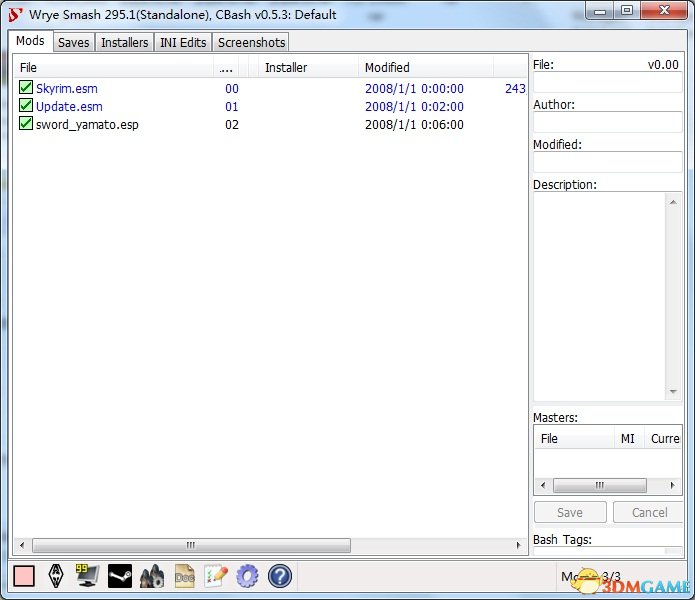Viewport: 695px width, 600px height.
Task: Open the checklist with pencil icon
Action: click(x=216, y=576)
